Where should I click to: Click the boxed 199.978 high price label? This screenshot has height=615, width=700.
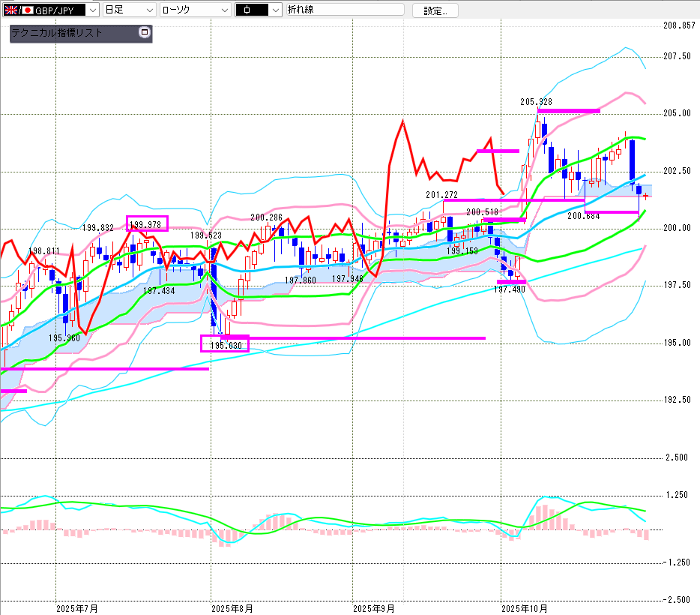[147, 223]
